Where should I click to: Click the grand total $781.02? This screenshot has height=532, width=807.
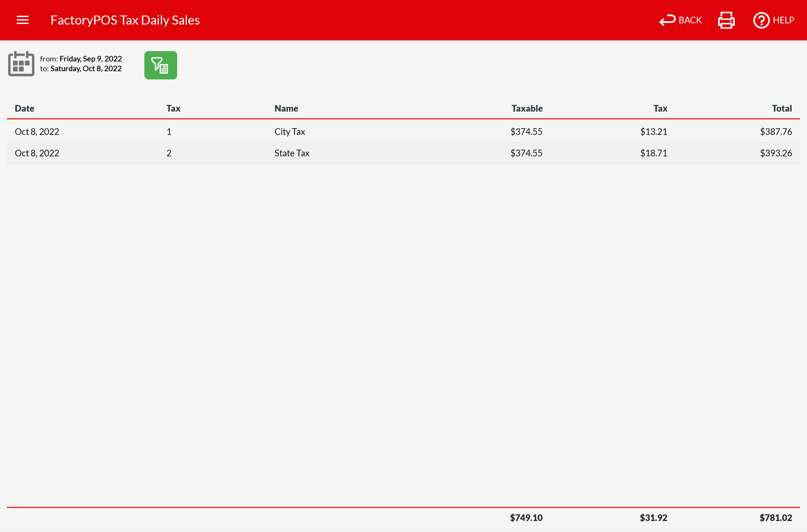coord(775,518)
